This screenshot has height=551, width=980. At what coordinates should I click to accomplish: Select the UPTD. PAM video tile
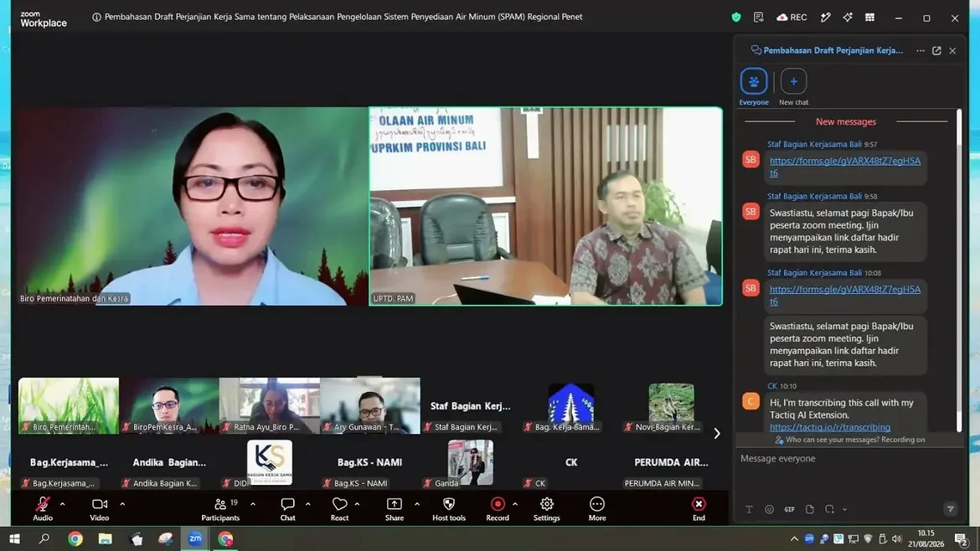click(x=545, y=206)
